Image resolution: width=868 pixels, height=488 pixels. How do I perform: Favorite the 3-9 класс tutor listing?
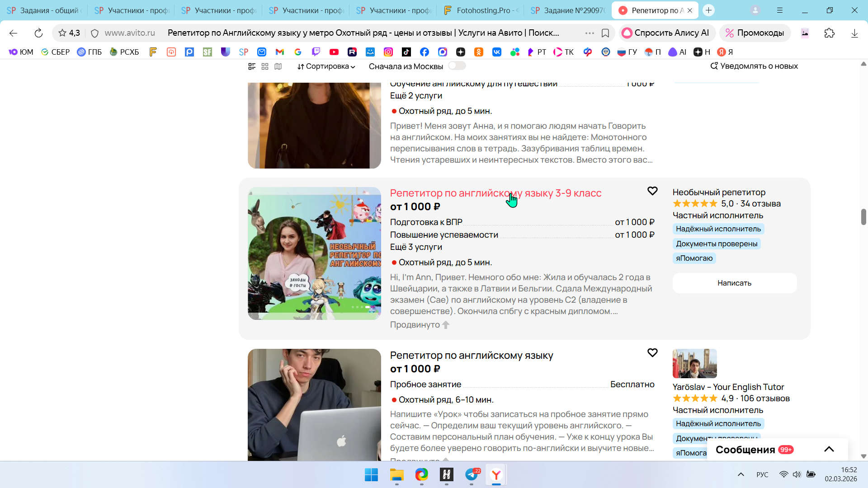coord(652,191)
